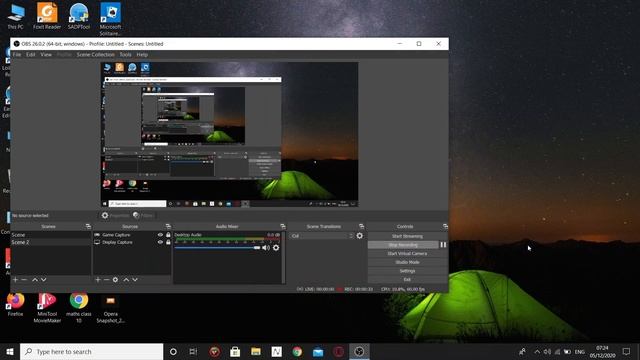
Task: Open the Edit menu in OBS
Action: coord(31,54)
